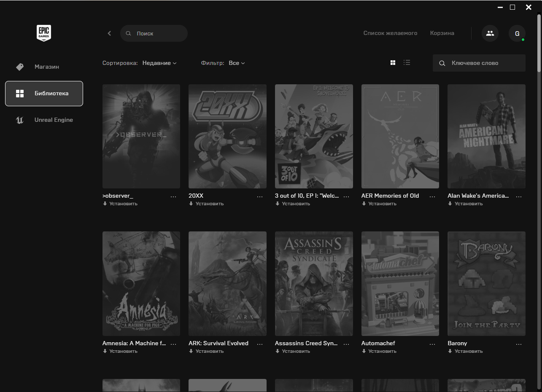Open the friends list icon

click(x=490, y=33)
